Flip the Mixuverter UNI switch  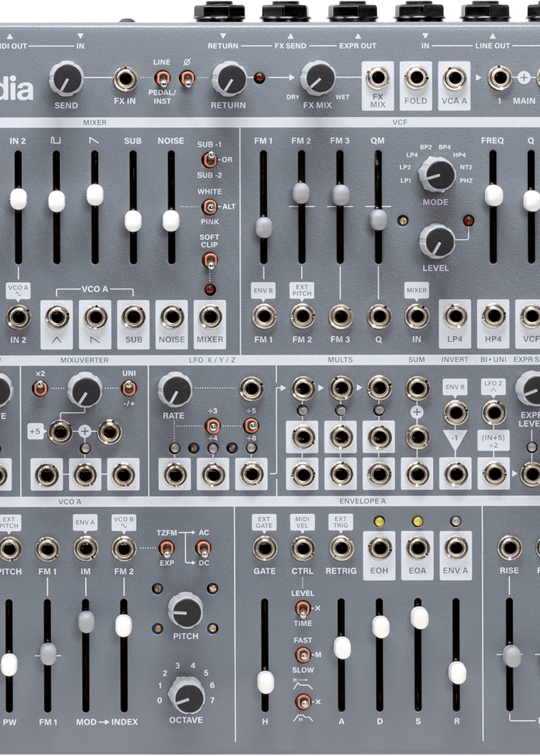(x=129, y=388)
